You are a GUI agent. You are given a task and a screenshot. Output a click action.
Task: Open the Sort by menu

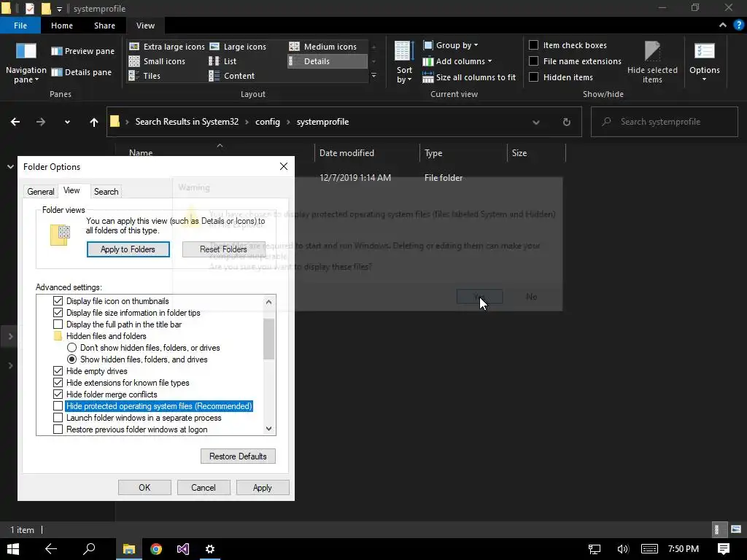tap(404, 64)
